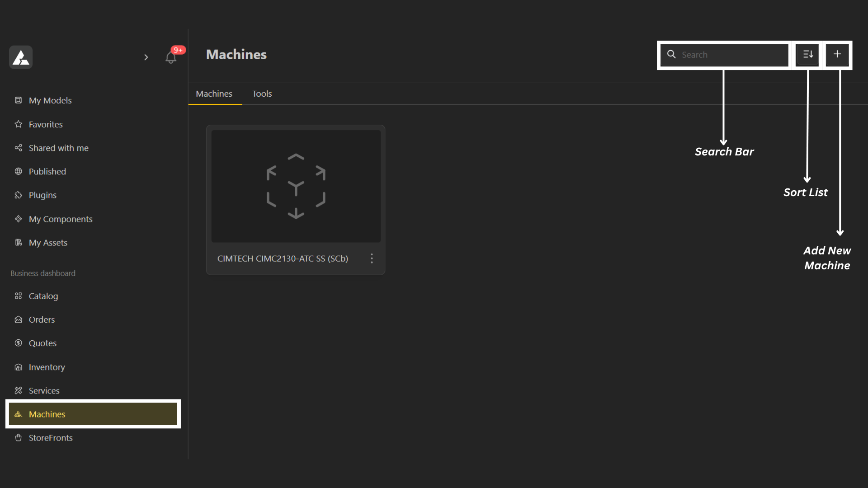
Task: Open Shared with me section
Action: click(x=58, y=148)
